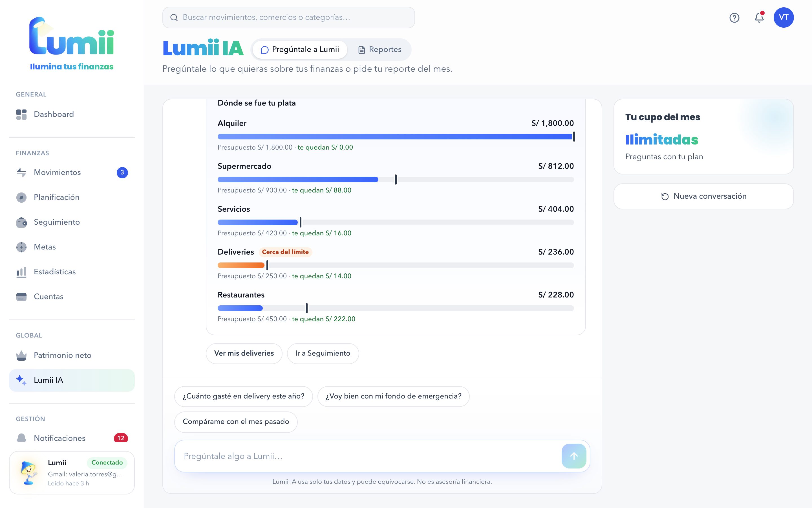Click the Metas target icon
Screen dimensions: 812x508
(x=21, y=247)
